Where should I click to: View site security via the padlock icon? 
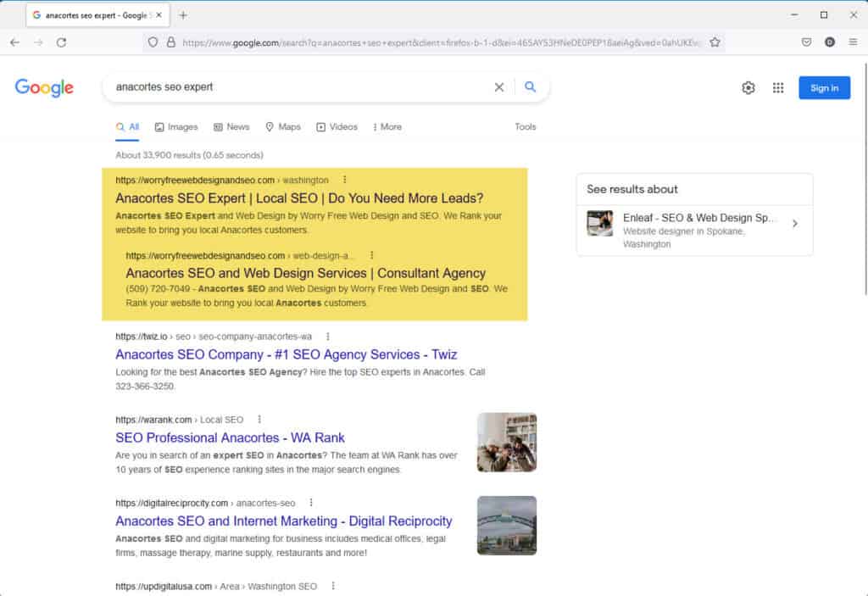[171, 42]
